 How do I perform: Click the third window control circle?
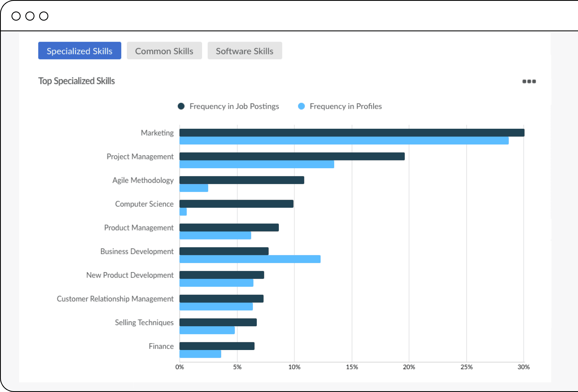44,16
